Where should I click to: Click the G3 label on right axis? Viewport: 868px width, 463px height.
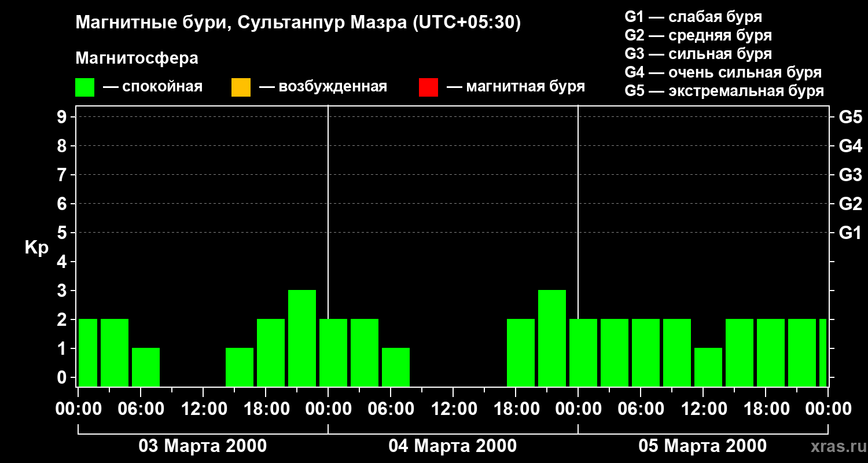(850, 175)
